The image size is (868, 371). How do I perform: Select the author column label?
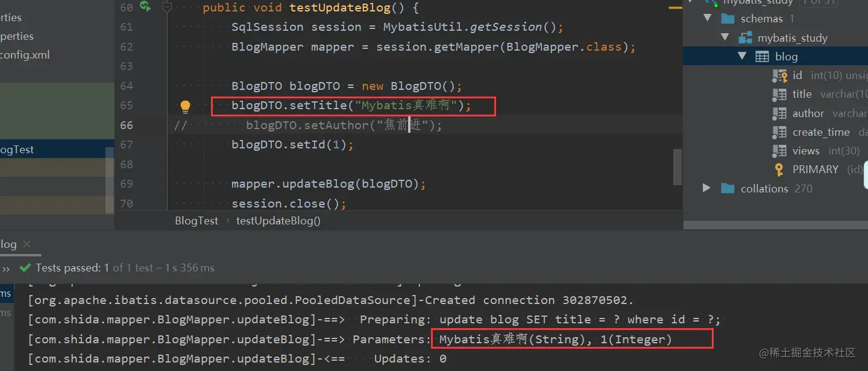(x=808, y=113)
